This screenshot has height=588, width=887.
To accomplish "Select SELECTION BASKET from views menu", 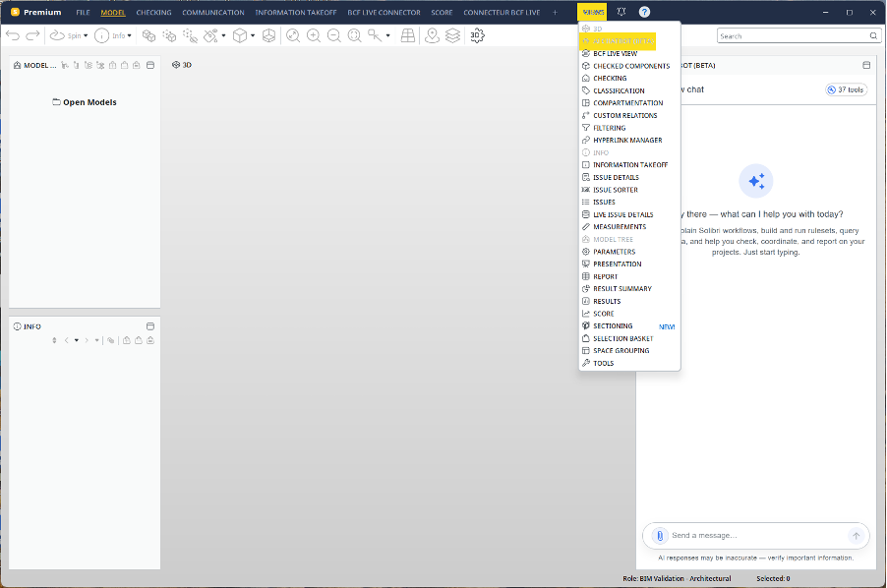I will click(x=629, y=338).
